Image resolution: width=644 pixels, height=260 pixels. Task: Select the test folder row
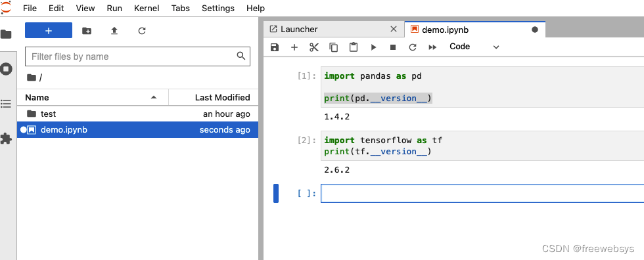click(x=137, y=114)
